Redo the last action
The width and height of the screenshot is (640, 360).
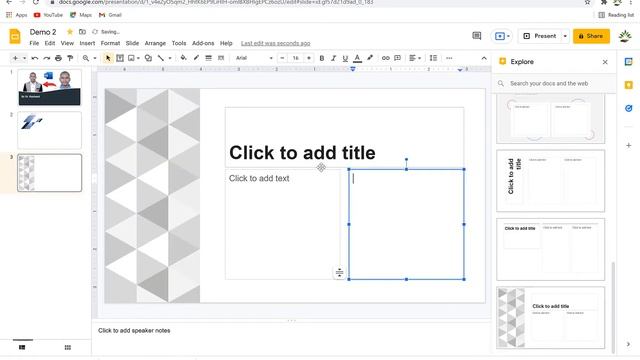47,58
